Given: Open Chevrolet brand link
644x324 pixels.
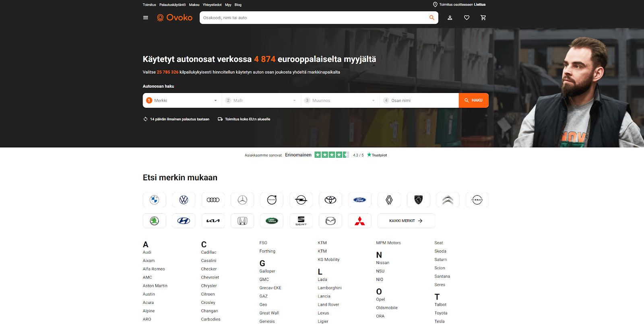Looking at the screenshot, I should [x=210, y=277].
